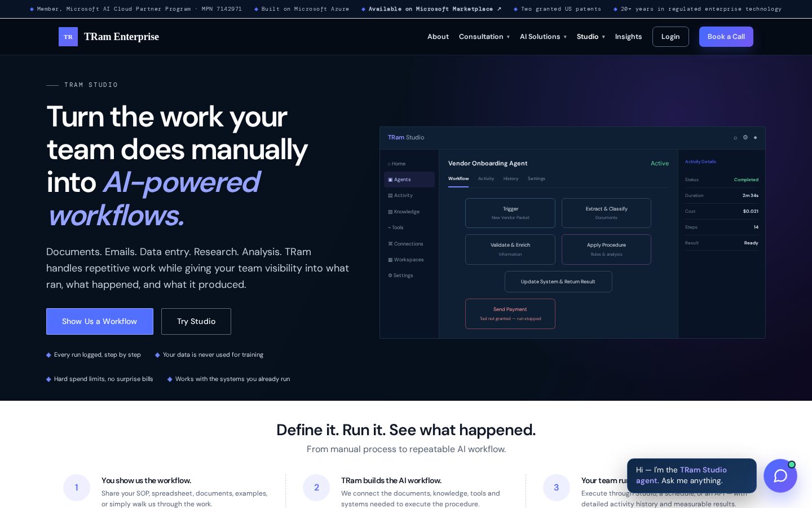Click the Validate & Enrich node

pyautogui.click(x=510, y=249)
